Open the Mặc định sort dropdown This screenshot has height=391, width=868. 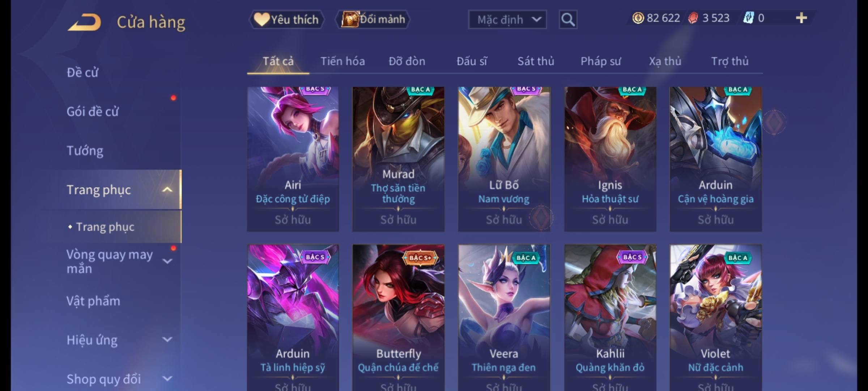point(507,20)
